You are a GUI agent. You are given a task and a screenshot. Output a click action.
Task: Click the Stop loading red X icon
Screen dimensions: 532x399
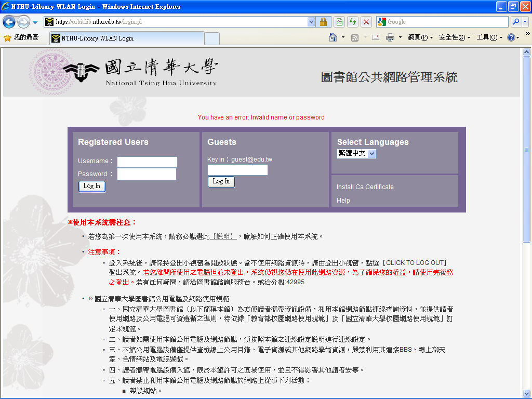click(x=366, y=22)
